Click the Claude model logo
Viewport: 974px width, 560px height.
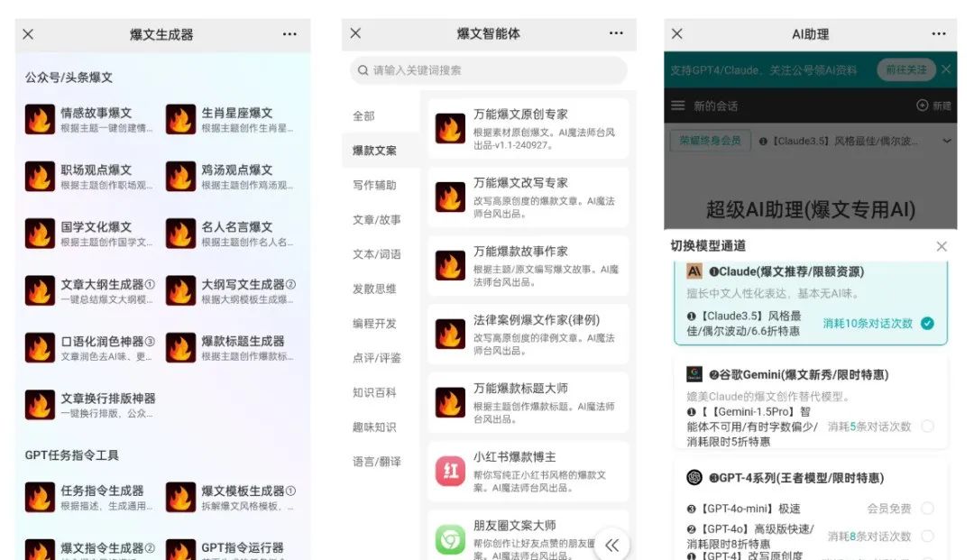pyautogui.click(x=694, y=271)
